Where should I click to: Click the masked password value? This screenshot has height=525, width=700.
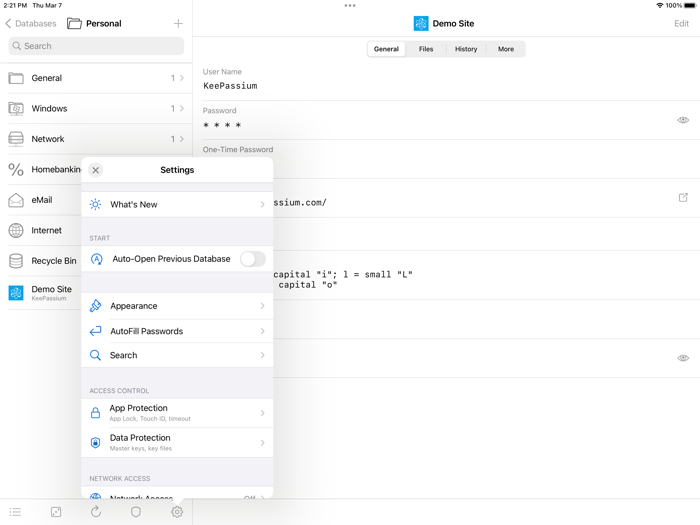pos(222,125)
